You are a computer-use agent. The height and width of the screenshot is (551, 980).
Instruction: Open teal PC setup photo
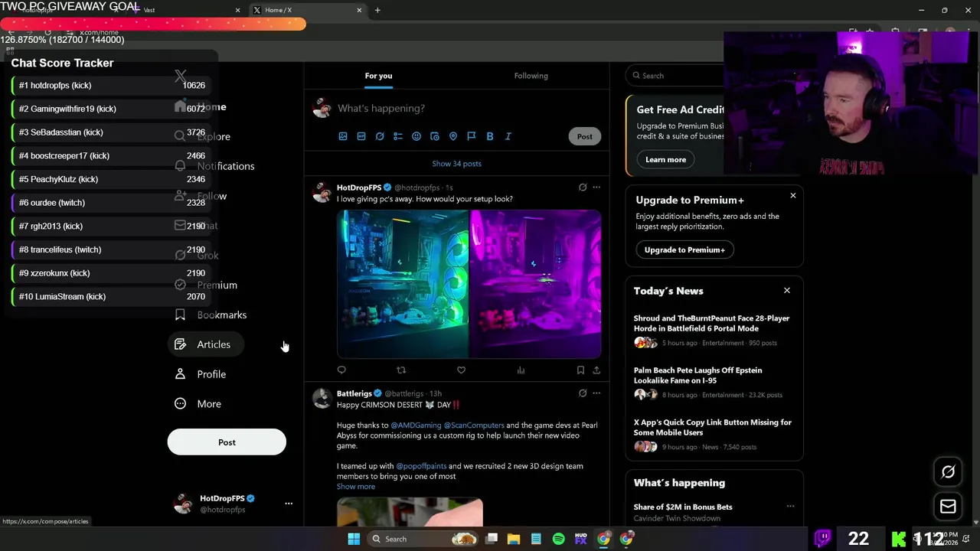[403, 284]
